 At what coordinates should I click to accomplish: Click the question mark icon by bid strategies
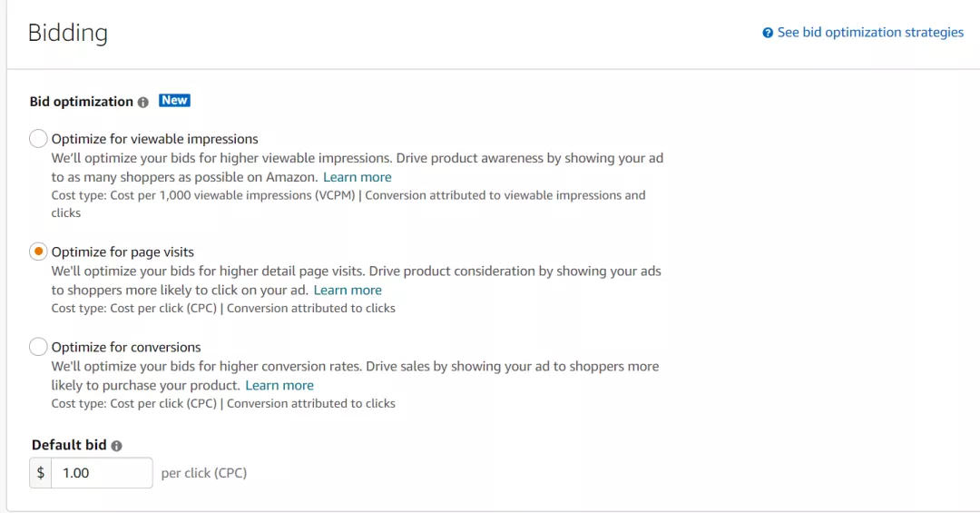[768, 33]
